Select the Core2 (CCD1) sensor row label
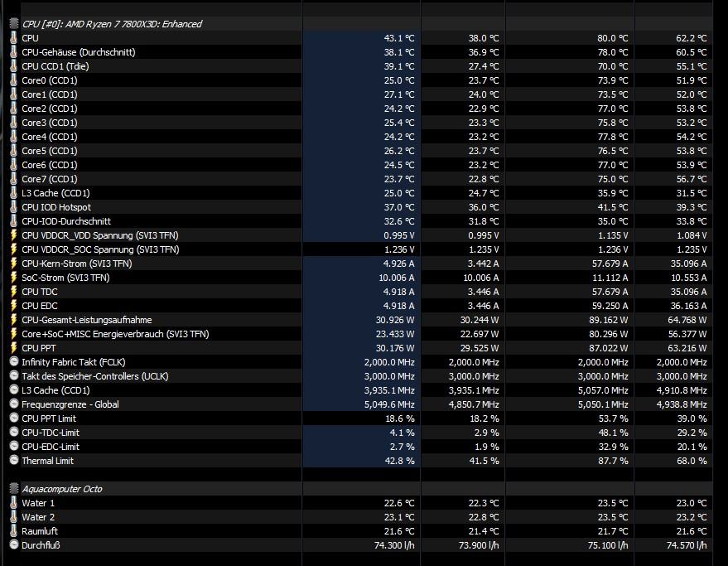This screenshot has height=566, width=728. click(x=50, y=109)
